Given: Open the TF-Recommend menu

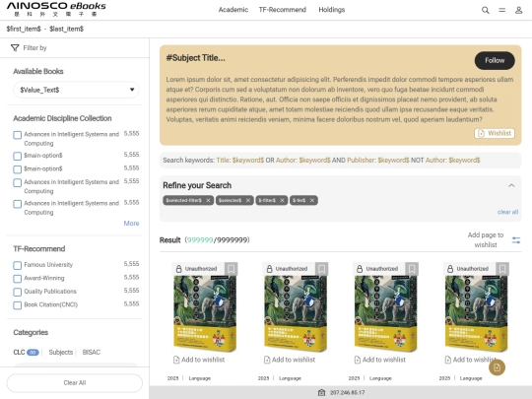Looking at the screenshot, I should pos(283,10).
